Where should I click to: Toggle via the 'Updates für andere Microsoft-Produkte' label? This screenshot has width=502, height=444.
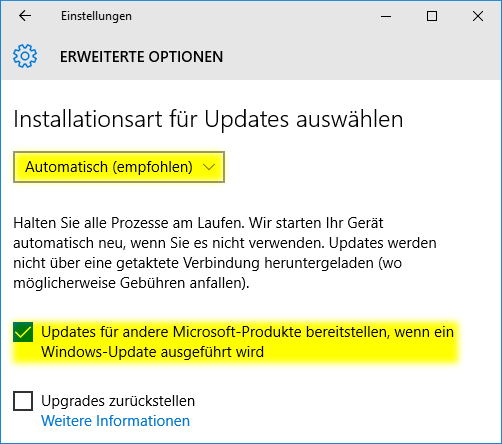[x=247, y=342]
